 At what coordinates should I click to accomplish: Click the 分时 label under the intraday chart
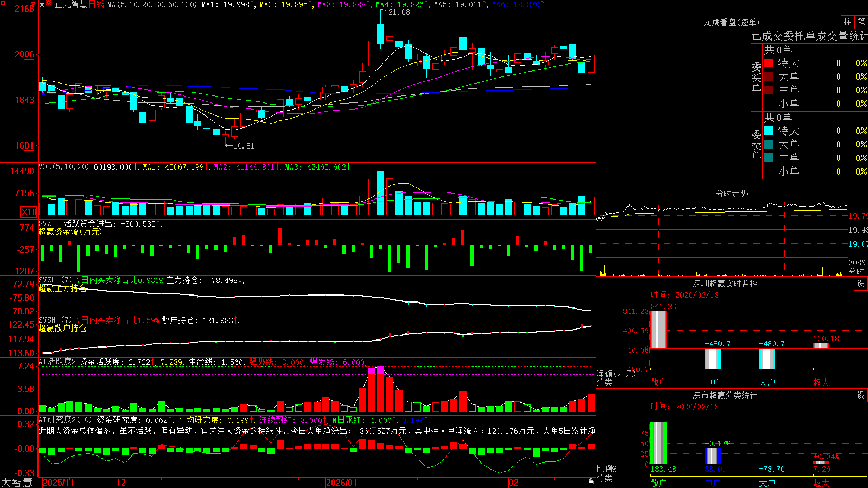point(857,272)
